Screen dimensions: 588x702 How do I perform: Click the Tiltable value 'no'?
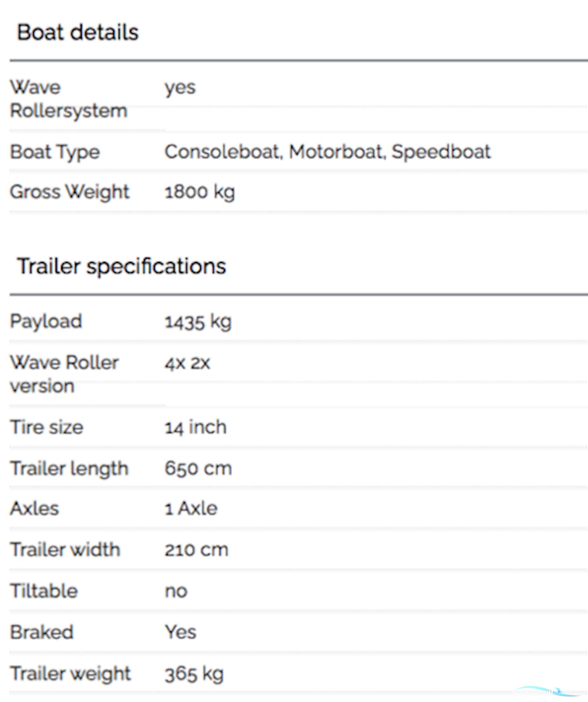[x=176, y=591]
